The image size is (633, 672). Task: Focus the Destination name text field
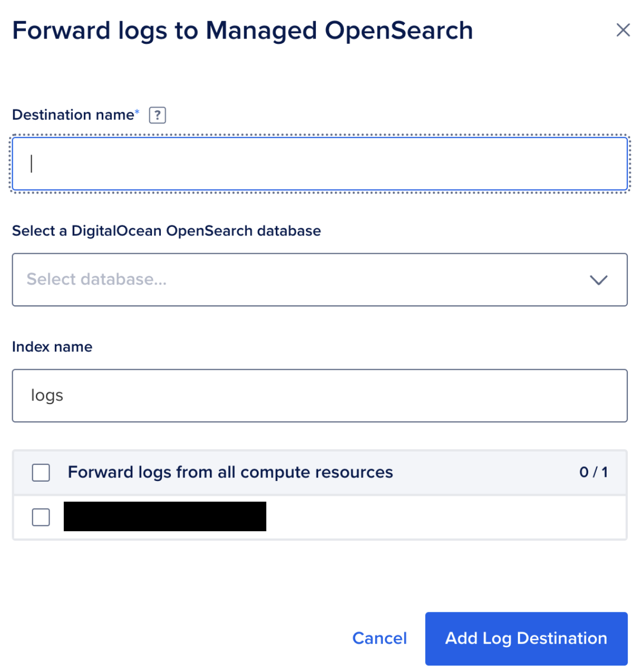[x=320, y=164]
